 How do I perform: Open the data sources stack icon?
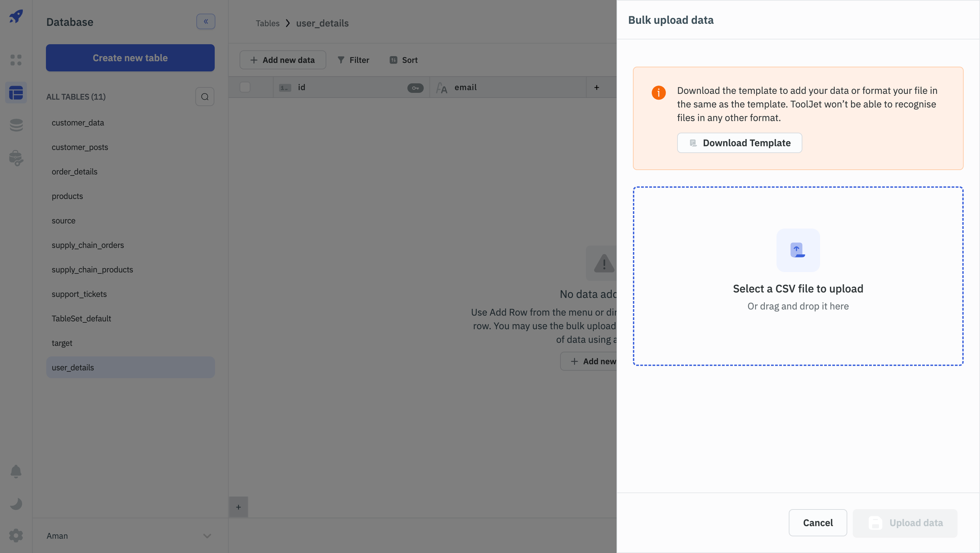16,125
